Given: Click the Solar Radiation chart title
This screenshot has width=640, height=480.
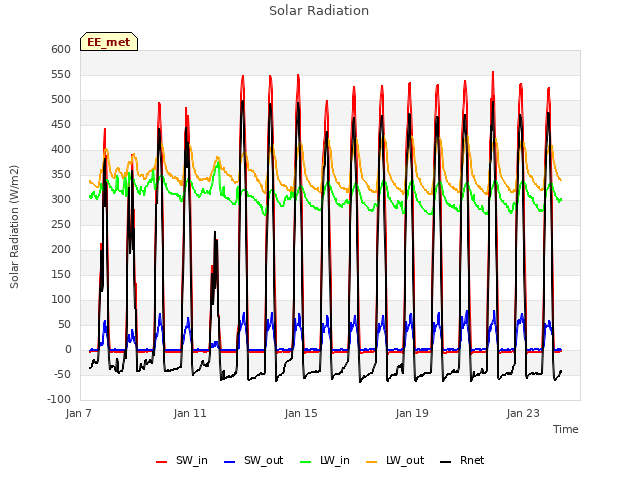Looking at the screenshot, I should click(319, 11).
